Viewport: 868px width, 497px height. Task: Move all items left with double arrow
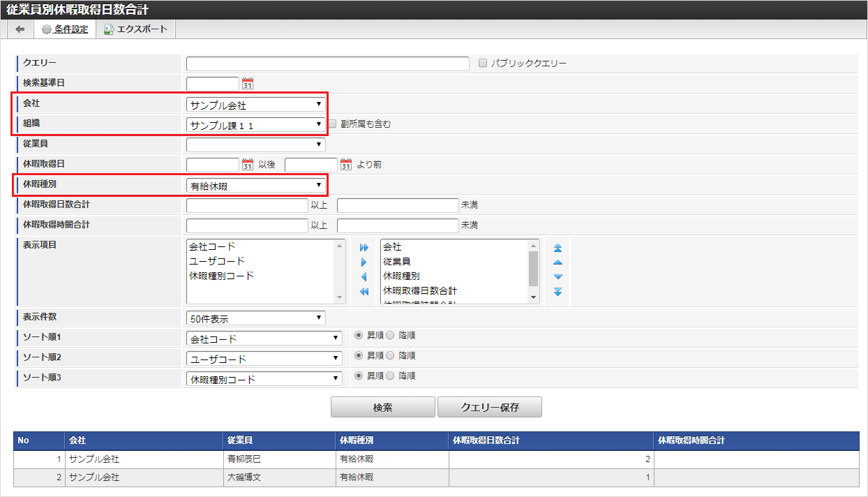364,292
